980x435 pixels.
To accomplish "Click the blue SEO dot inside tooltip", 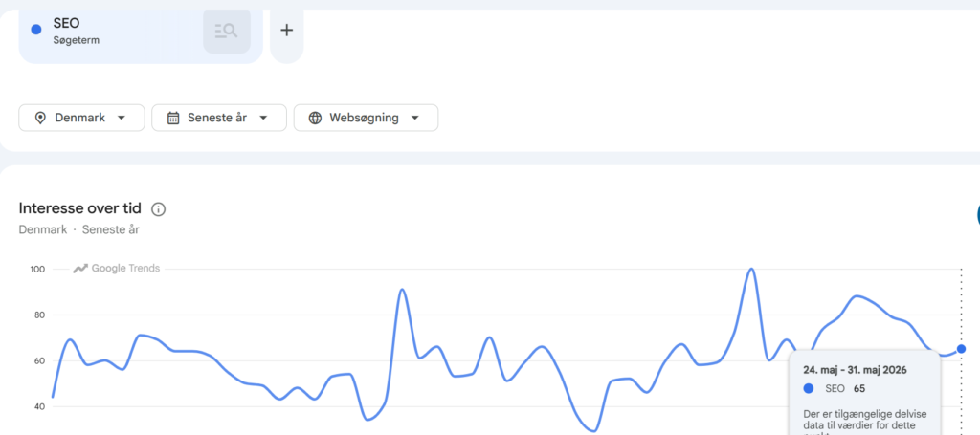I will 810,389.
